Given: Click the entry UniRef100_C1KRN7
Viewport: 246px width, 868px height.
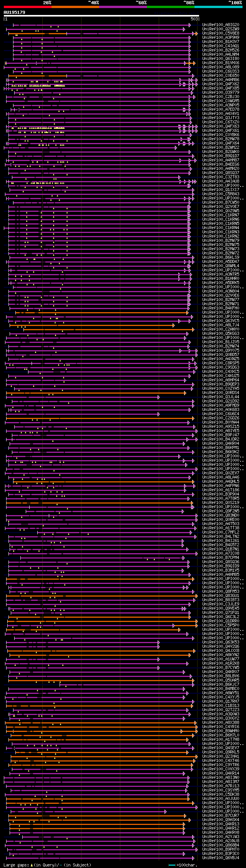Looking at the screenshot, I should click(221, 215).
